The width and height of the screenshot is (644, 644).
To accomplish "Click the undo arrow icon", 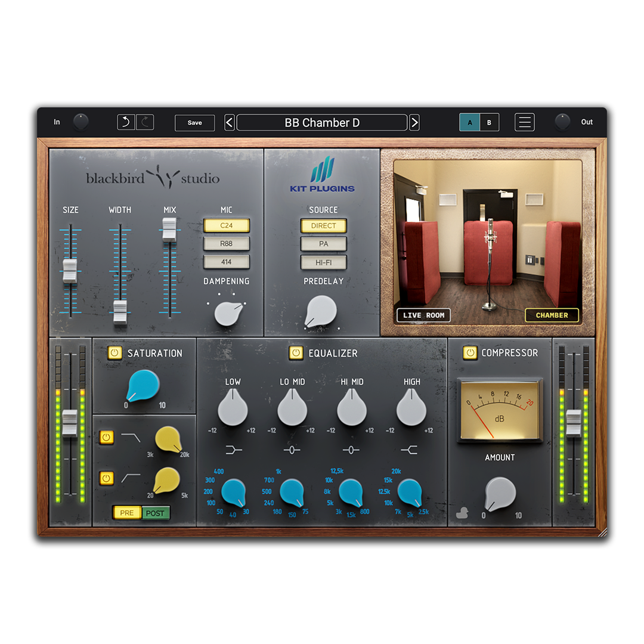I will pos(126,122).
